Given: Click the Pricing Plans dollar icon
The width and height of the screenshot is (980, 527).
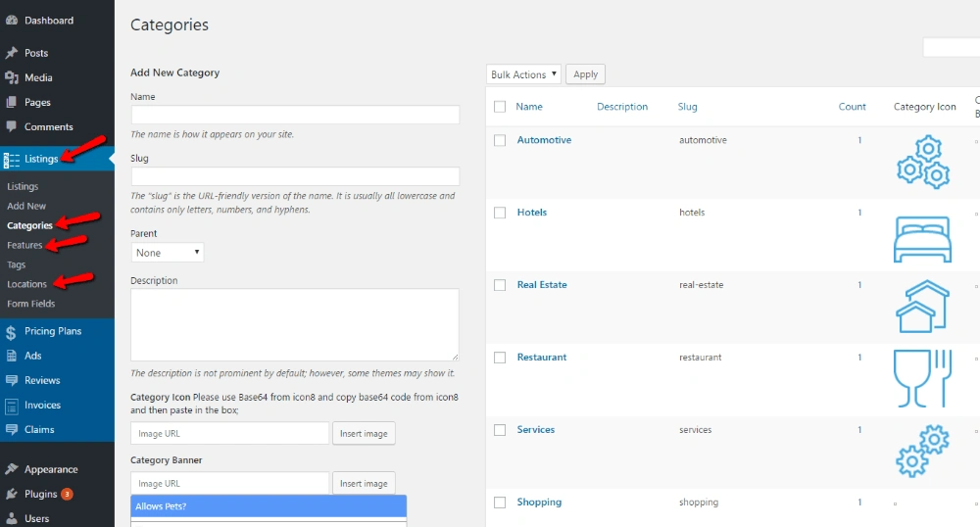Looking at the screenshot, I should (x=11, y=332).
